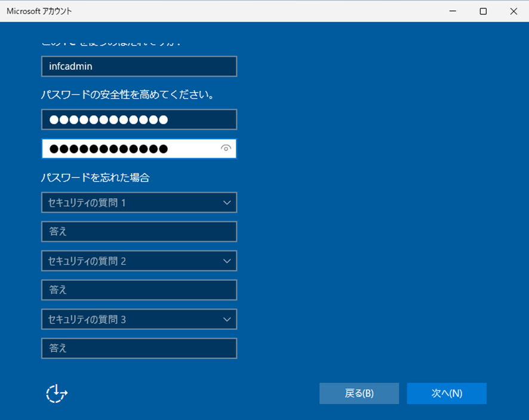Click the パスワードを忘れた場合 heading text

click(x=95, y=177)
